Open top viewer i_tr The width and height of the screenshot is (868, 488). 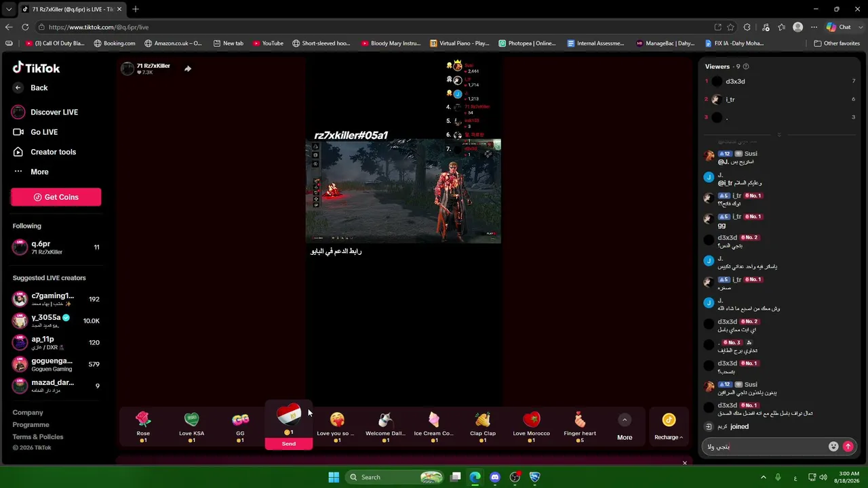pos(780,100)
